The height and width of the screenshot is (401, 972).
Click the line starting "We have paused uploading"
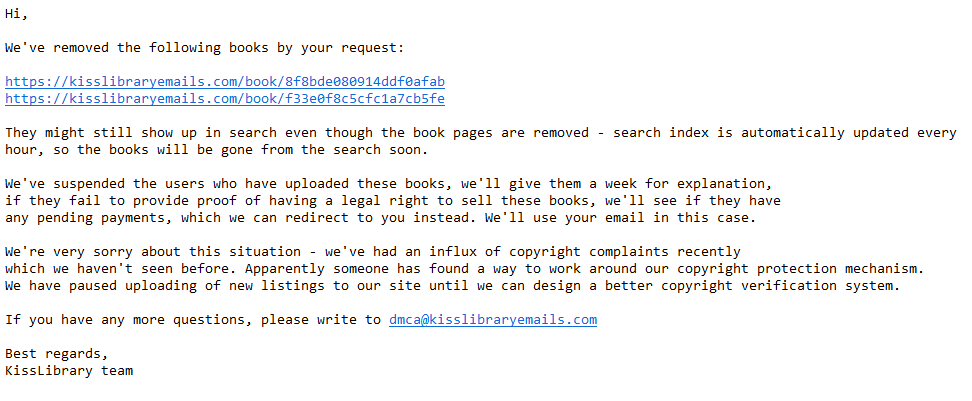pyautogui.click(x=452, y=286)
